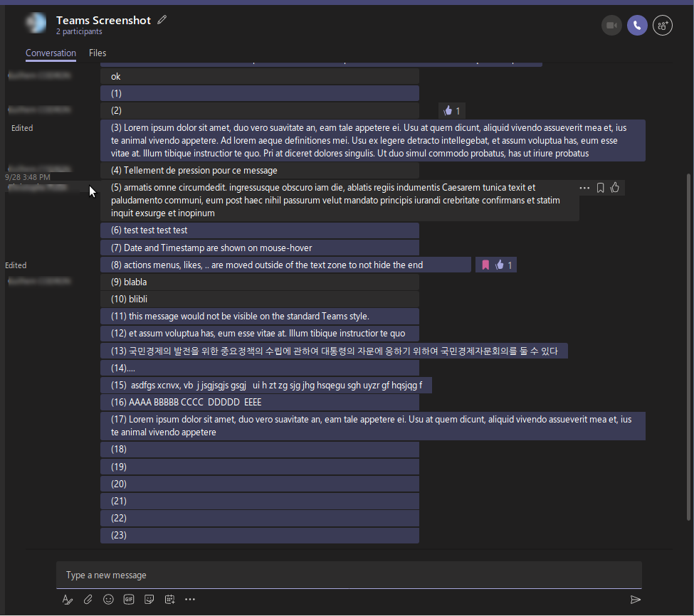
Task: Add participants to the chat
Action: pos(662,25)
